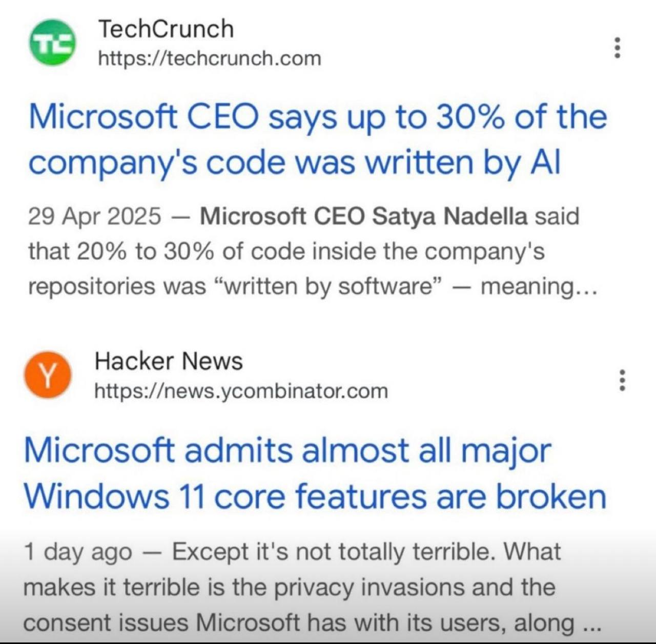Click the '1 day ago' timestamp
Image resolution: width=656 pixels, height=644 pixels.
[78, 552]
